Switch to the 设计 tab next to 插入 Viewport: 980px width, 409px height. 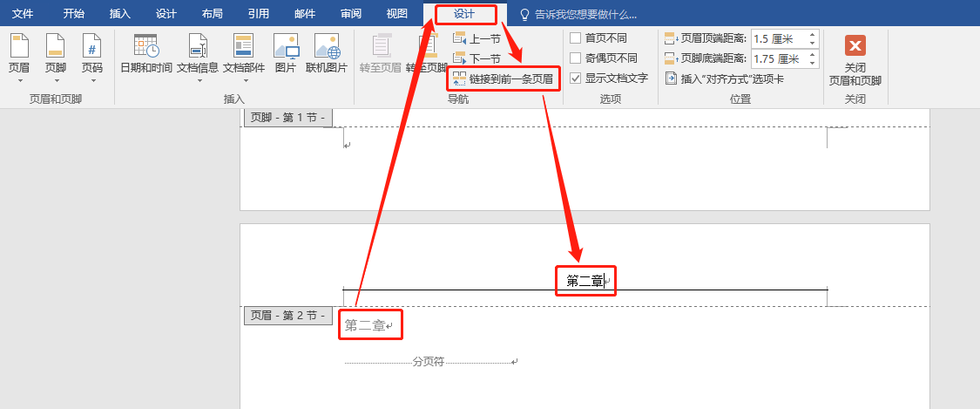(x=166, y=14)
